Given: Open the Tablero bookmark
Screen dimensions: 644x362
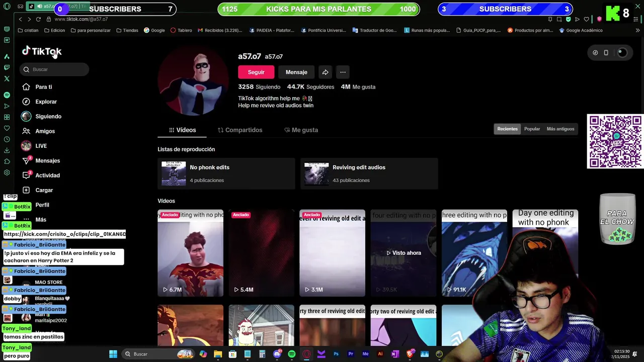Looking at the screenshot, I should coord(181,30).
